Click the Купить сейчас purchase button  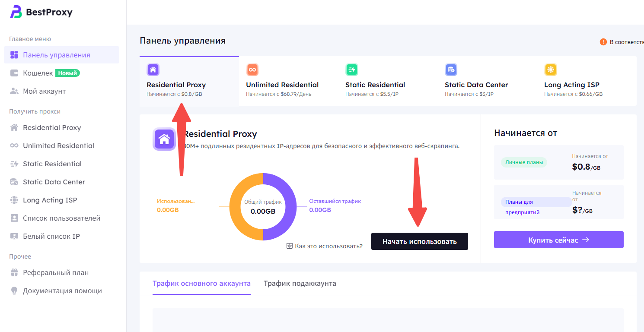(x=558, y=240)
